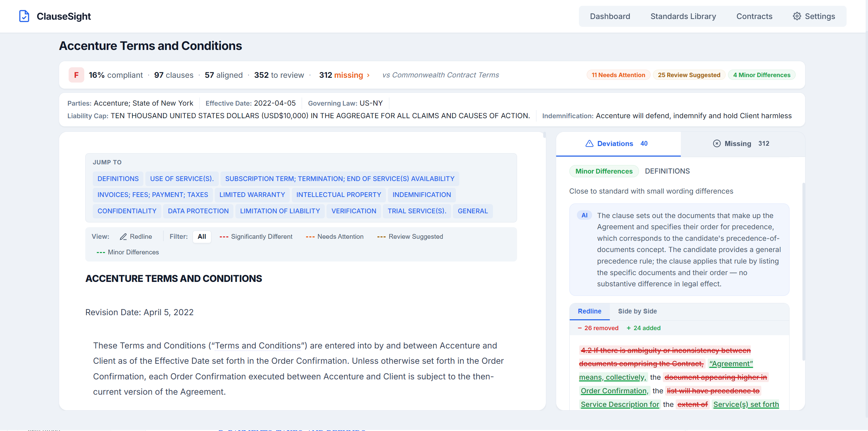Click the Effective Date 2022-04-05 value
Image resolution: width=868 pixels, height=431 pixels.
(x=275, y=103)
